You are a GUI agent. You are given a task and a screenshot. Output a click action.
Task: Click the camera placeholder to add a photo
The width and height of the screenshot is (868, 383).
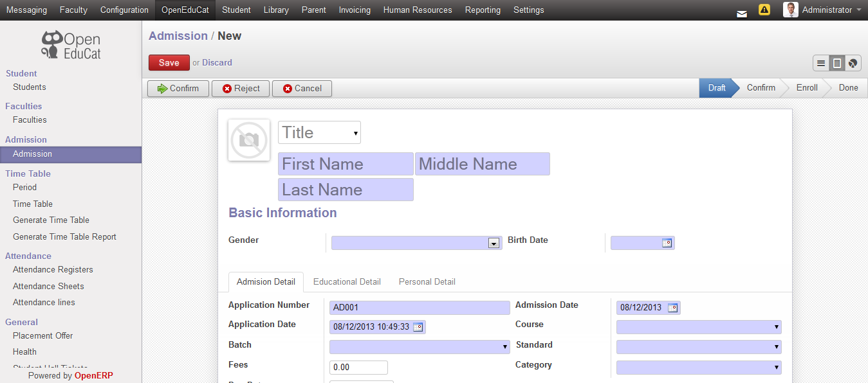[248, 139]
